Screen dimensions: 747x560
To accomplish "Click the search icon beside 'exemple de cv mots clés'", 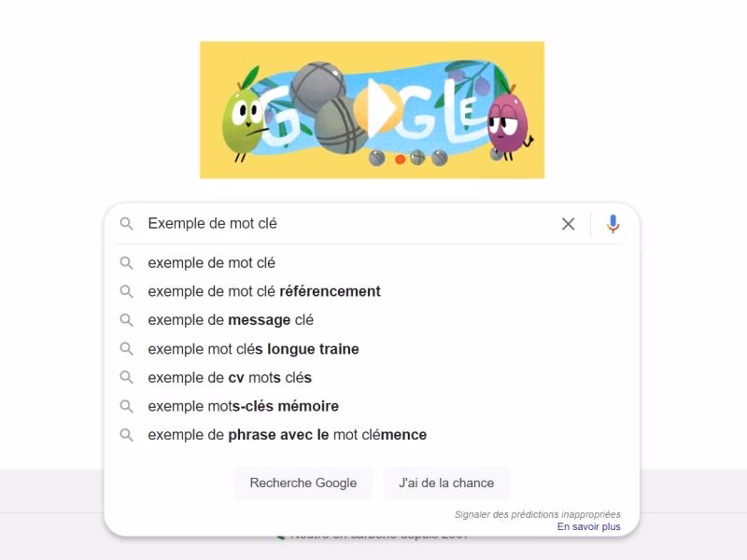I will (129, 377).
